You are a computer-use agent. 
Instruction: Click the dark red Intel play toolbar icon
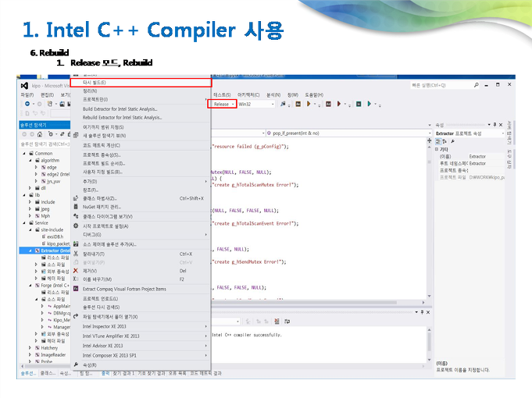[x=339, y=104]
